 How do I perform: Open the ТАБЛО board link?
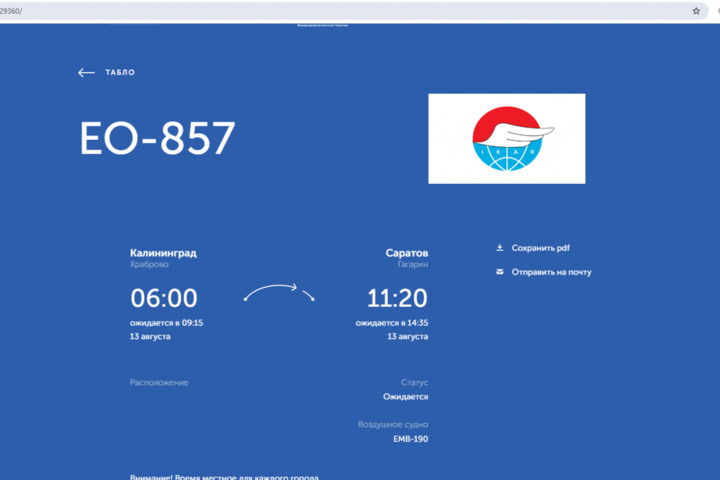120,73
